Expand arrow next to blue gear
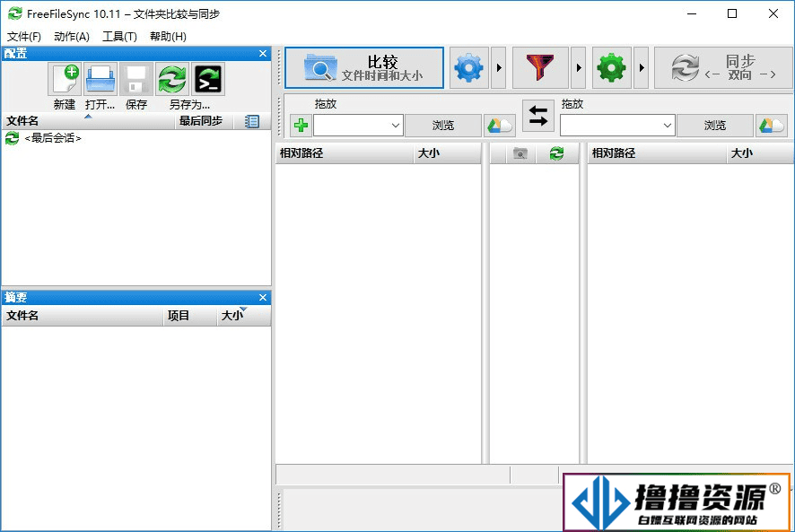The height and width of the screenshot is (532, 795). [499, 68]
